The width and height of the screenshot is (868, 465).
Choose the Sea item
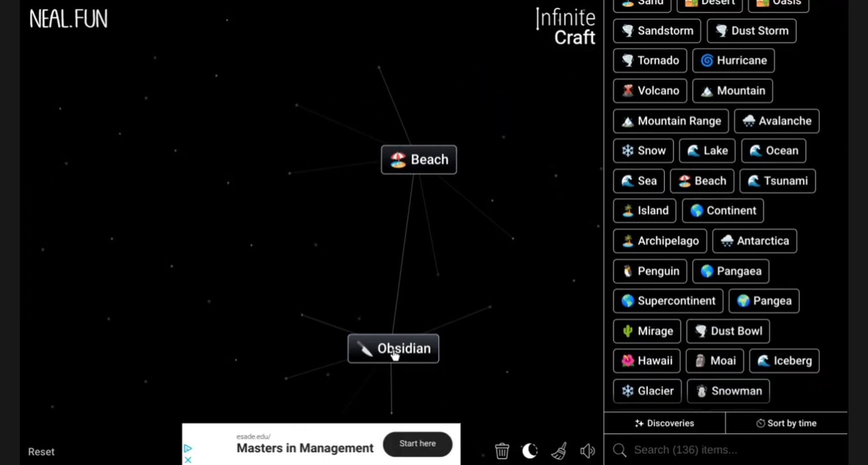pyautogui.click(x=639, y=181)
